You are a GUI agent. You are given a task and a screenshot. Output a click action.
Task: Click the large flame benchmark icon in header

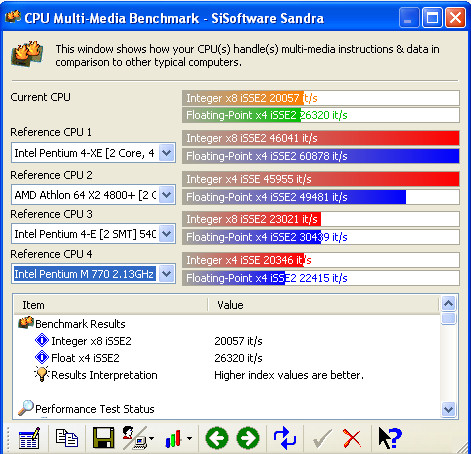27,53
